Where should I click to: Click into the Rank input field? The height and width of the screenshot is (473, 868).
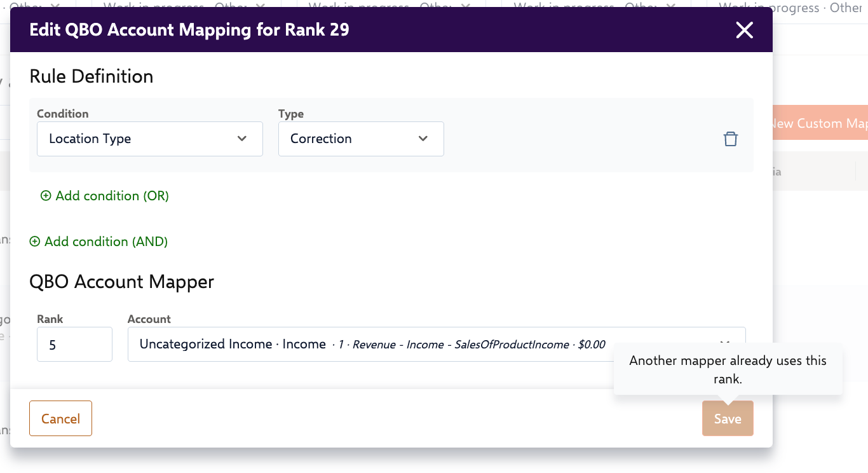[74, 344]
